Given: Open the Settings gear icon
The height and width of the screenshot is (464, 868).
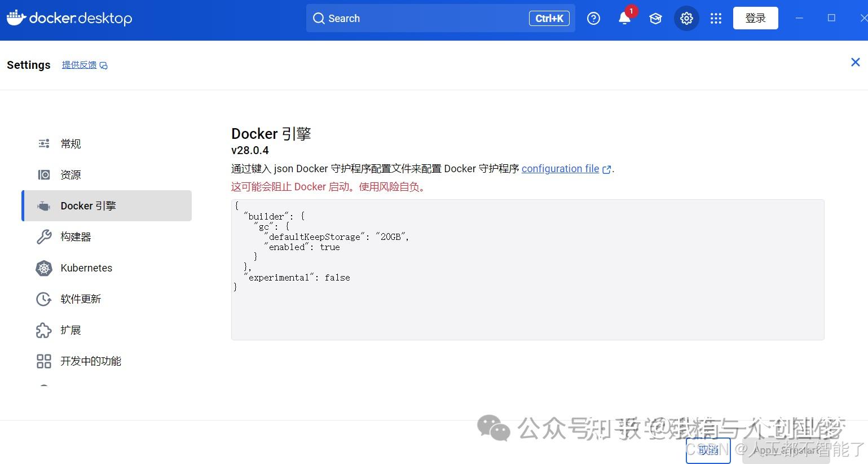Looking at the screenshot, I should (x=686, y=18).
